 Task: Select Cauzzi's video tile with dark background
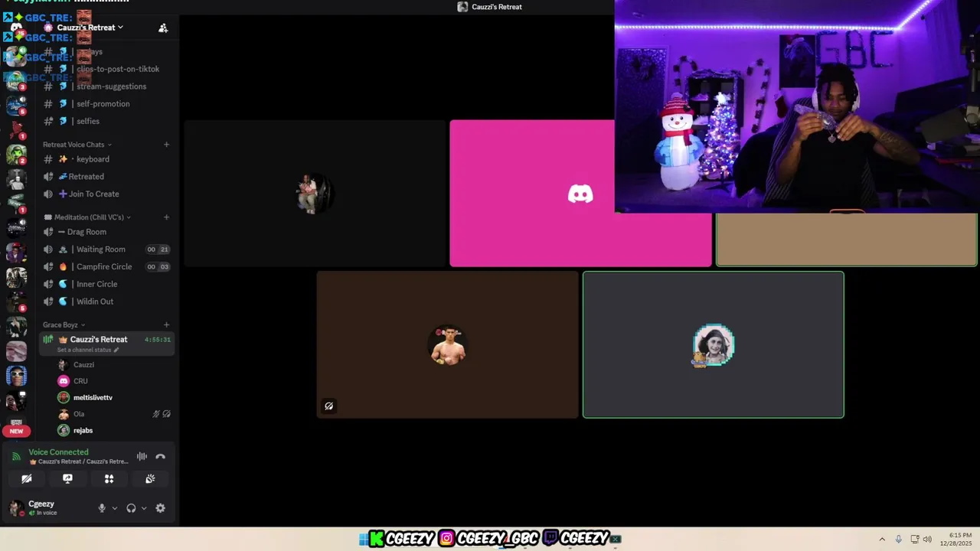tap(315, 194)
